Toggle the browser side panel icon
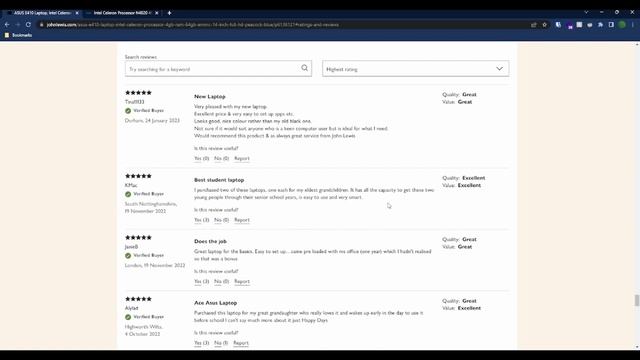640x360 pixels. (611, 25)
